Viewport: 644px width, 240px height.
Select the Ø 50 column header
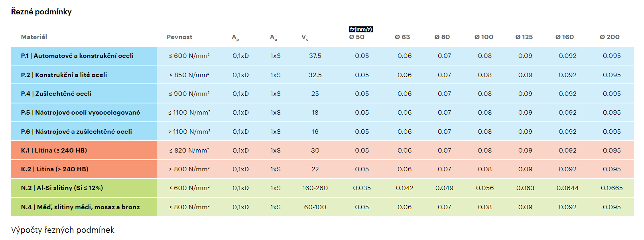point(356,37)
